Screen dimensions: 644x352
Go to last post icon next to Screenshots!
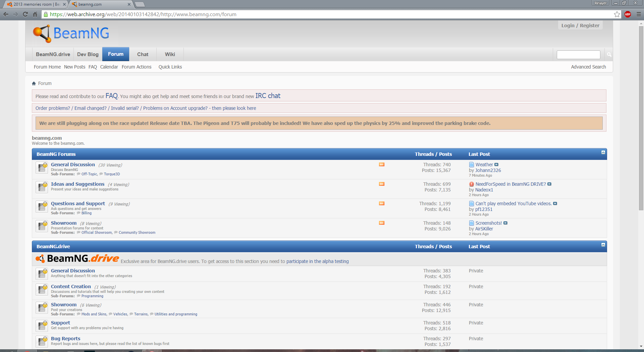pyautogui.click(x=505, y=223)
